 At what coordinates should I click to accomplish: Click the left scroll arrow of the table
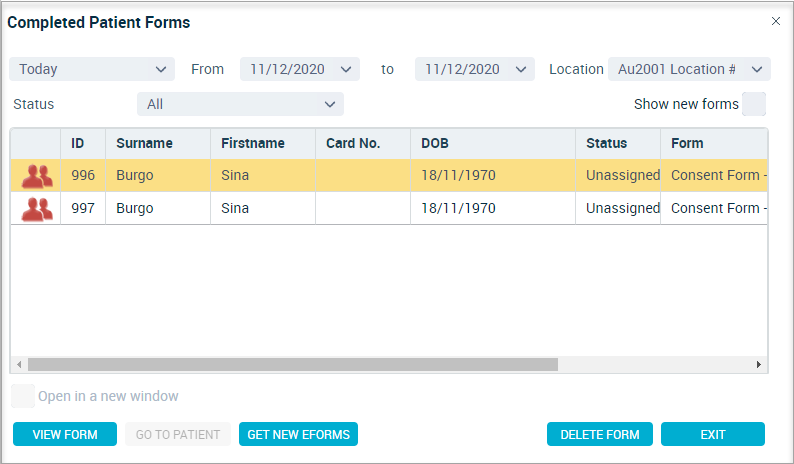tap(19, 365)
